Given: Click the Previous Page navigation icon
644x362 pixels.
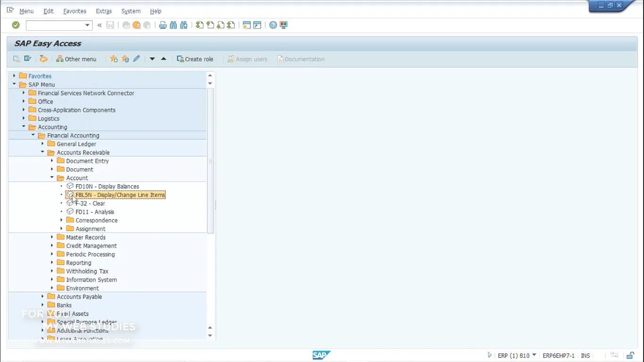Looking at the screenshot, I should click(x=210, y=25).
